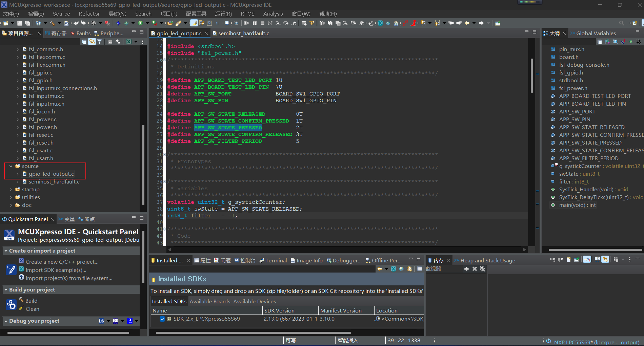Screen dimensions: 644x346
Task: Open the RTOS menu
Action: click(247, 14)
